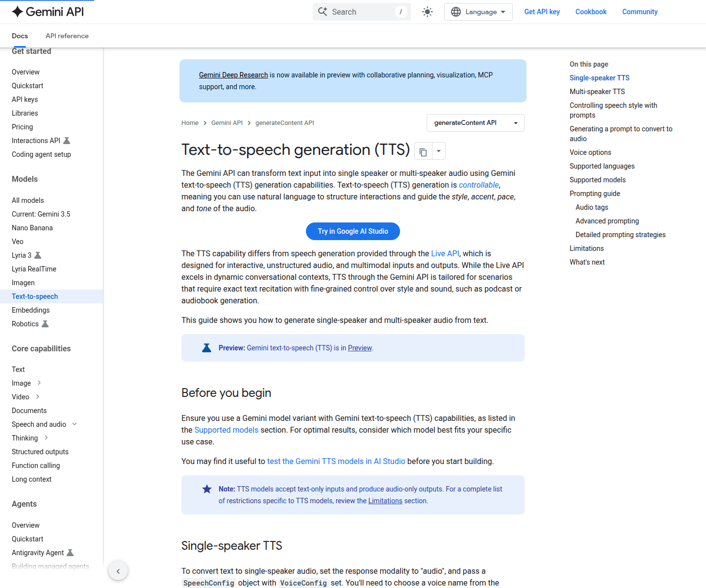Jump to Advanced prompting in outline
The height and width of the screenshot is (588, 706).
(x=607, y=221)
